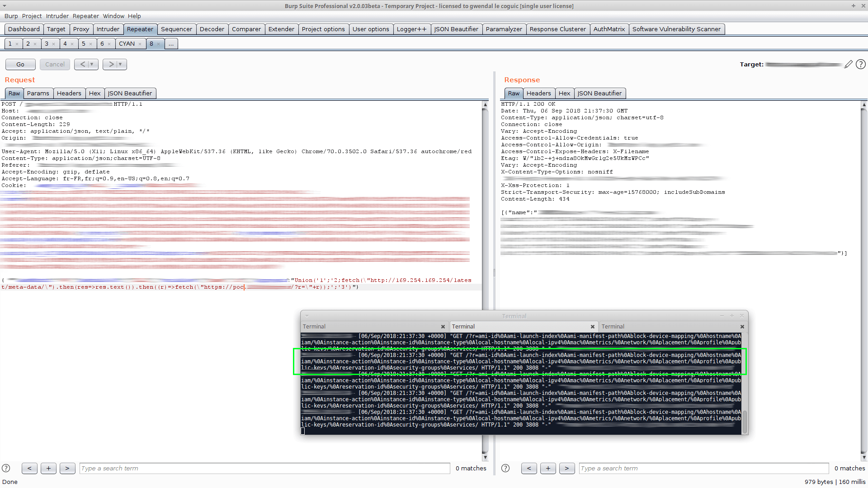Close Repeater tab 4
Screen dimensions: 868x488
pos(72,44)
